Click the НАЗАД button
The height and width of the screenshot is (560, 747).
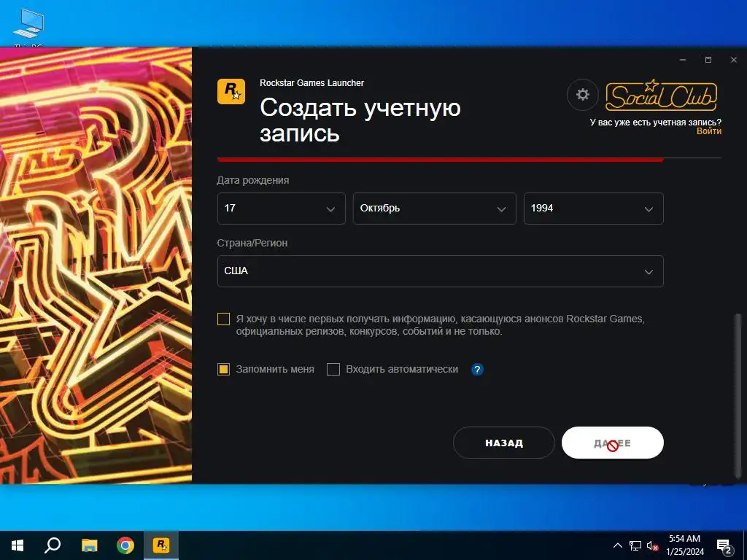(x=504, y=443)
